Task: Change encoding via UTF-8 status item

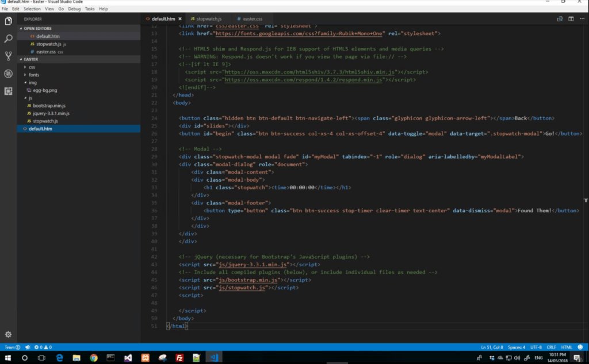Action: click(536, 347)
